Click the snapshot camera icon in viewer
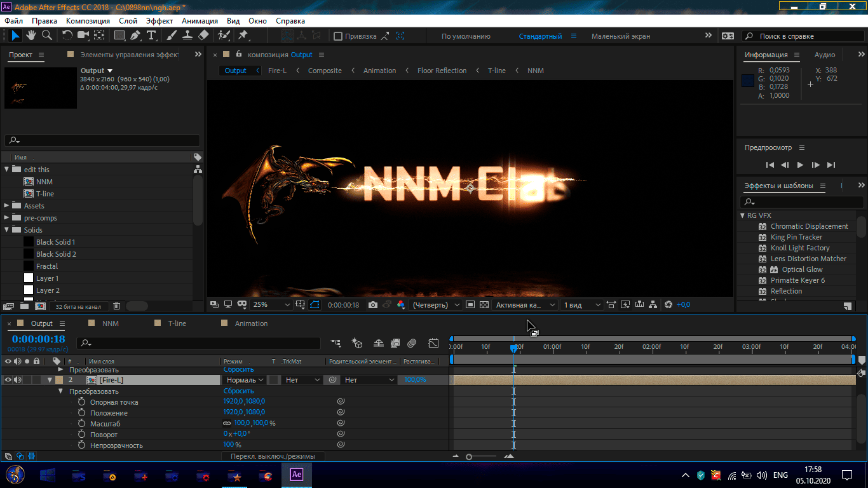868x488 pixels. click(x=373, y=305)
